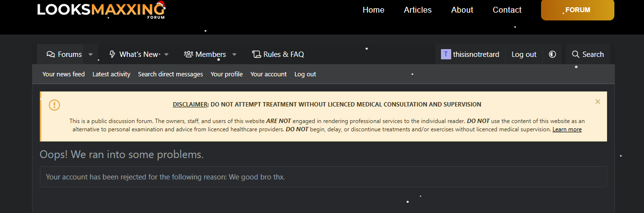
Task: Click the Members people icon
Action: click(x=188, y=54)
